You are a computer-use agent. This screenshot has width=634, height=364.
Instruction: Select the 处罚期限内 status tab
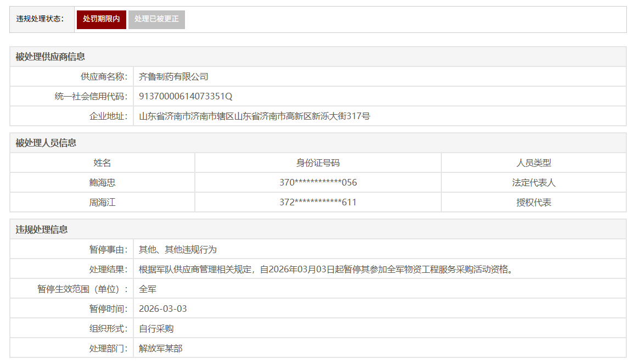102,19
